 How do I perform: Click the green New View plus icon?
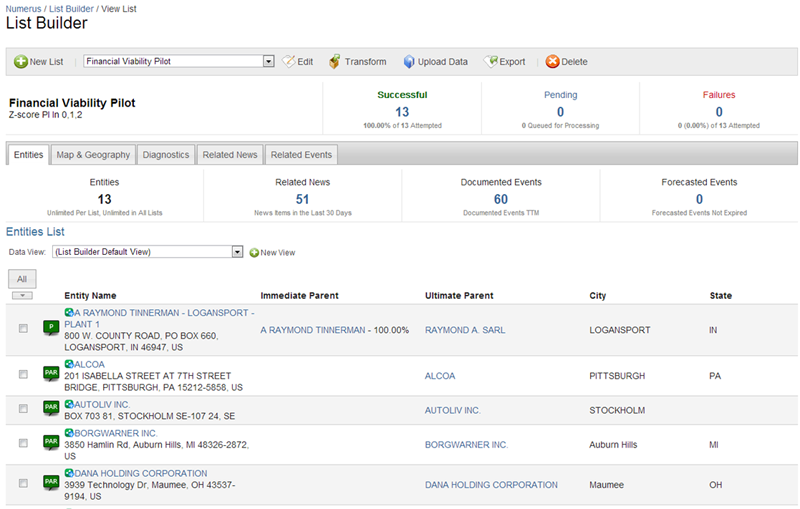point(254,252)
